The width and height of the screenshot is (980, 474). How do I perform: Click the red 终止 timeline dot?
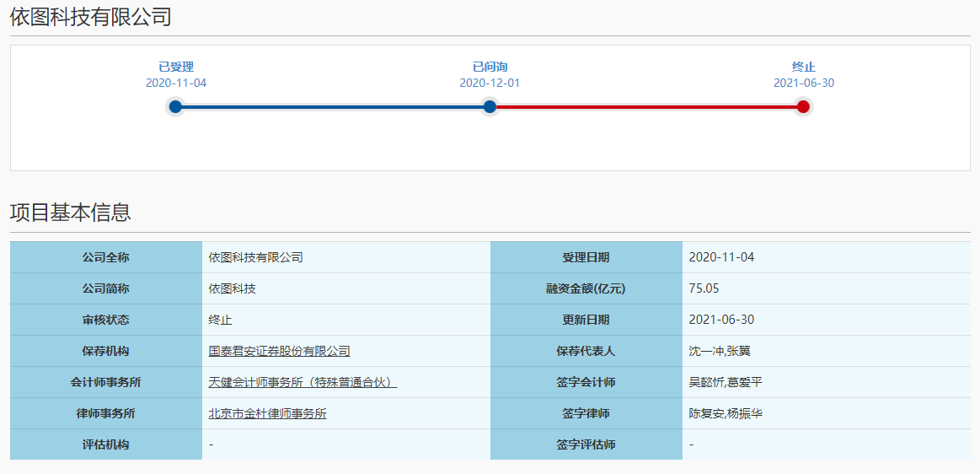(803, 107)
